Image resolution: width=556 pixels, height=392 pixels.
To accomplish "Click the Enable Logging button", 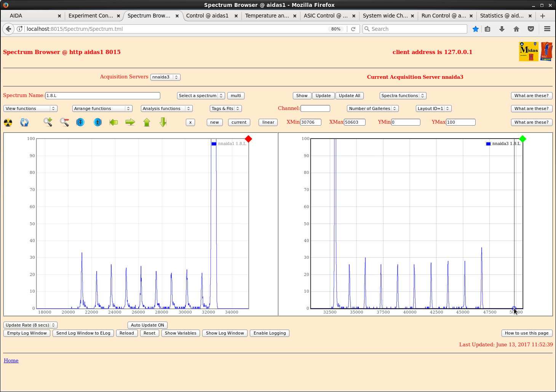I will tap(269, 333).
